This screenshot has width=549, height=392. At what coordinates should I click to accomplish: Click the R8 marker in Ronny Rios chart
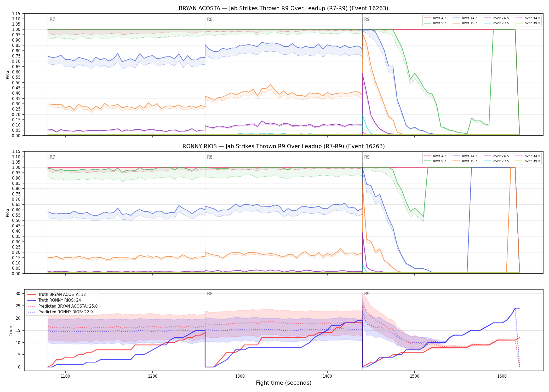coord(210,157)
